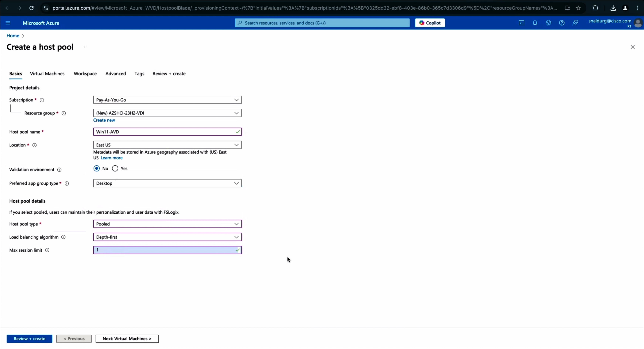Viewport: 644px width, 349px height.
Task: Click the Subscription info icon
Action: (42, 100)
